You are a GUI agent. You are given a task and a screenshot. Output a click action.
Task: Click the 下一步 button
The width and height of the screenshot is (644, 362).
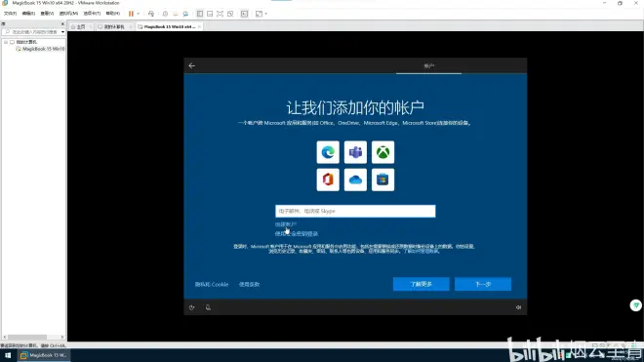point(483,284)
